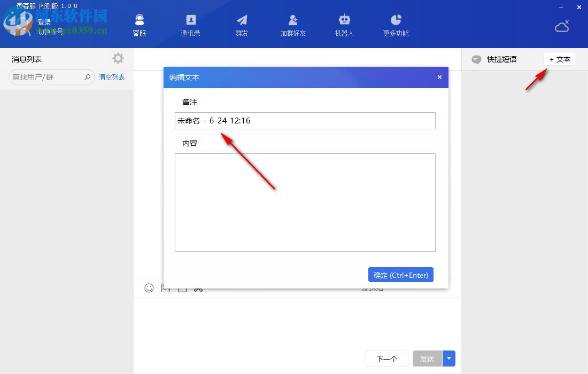588x374 pixels.
Task: Click the 备注 remark input field
Action: click(x=305, y=121)
